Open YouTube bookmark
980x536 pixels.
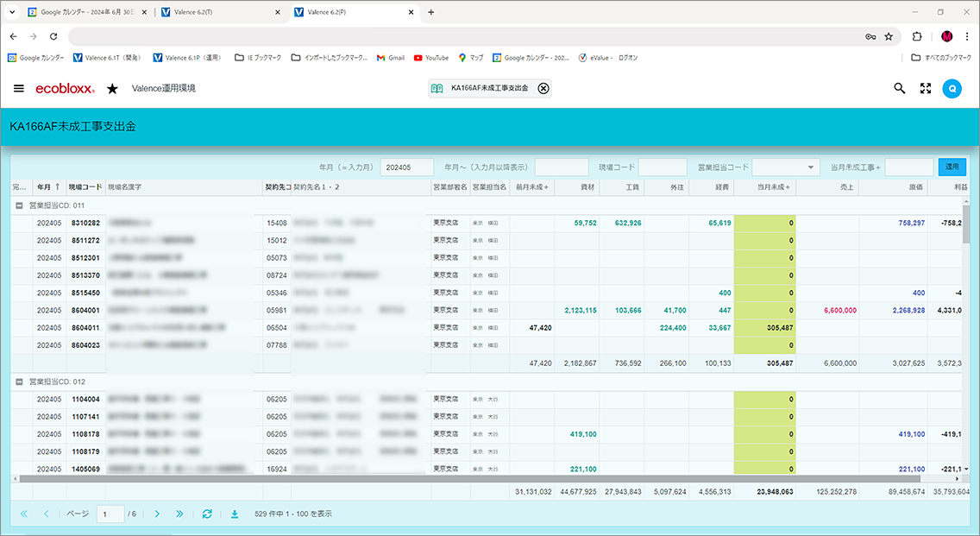[x=431, y=58]
